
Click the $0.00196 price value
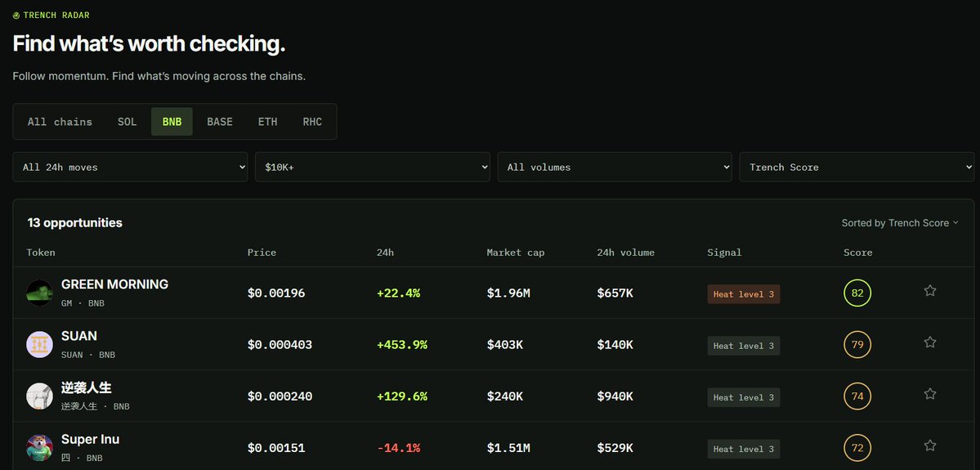click(x=276, y=293)
